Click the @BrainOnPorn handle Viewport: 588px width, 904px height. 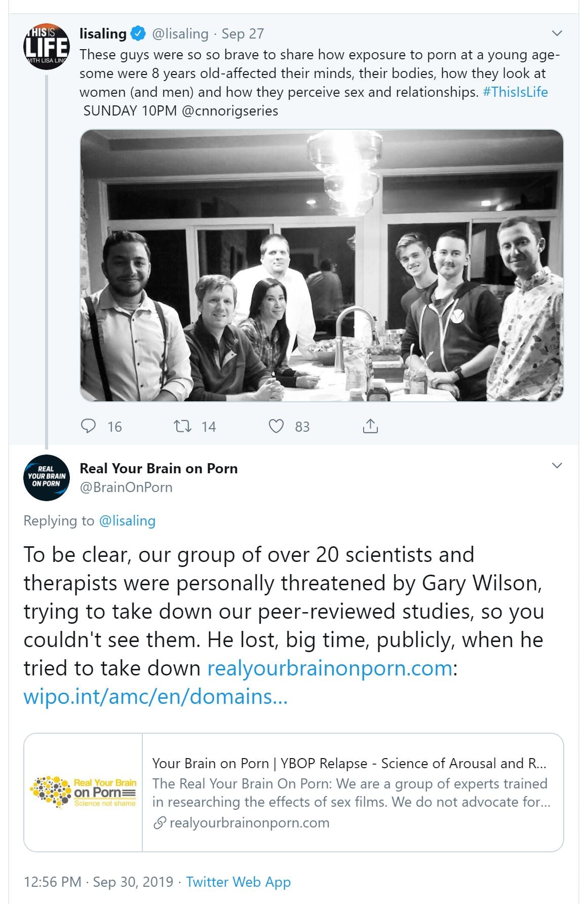(x=126, y=487)
